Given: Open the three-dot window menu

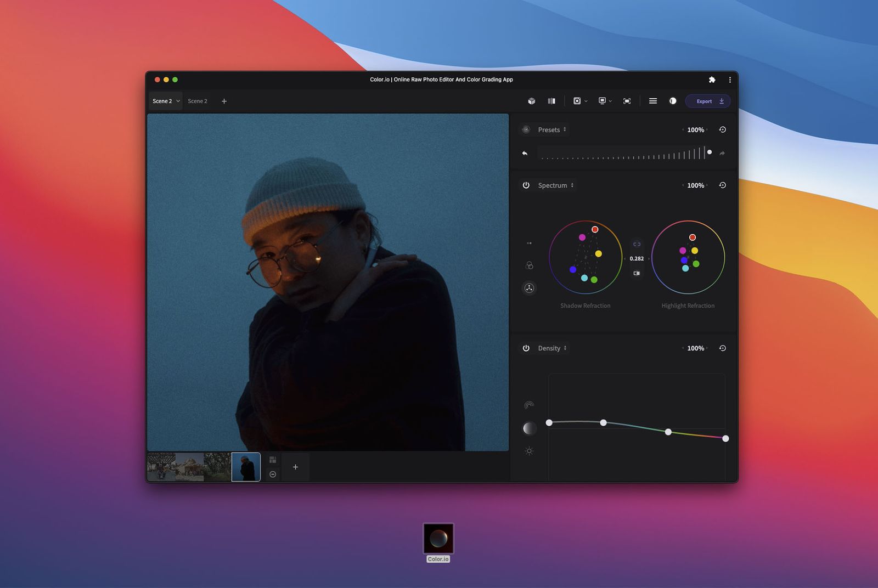Looking at the screenshot, I should click(730, 80).
